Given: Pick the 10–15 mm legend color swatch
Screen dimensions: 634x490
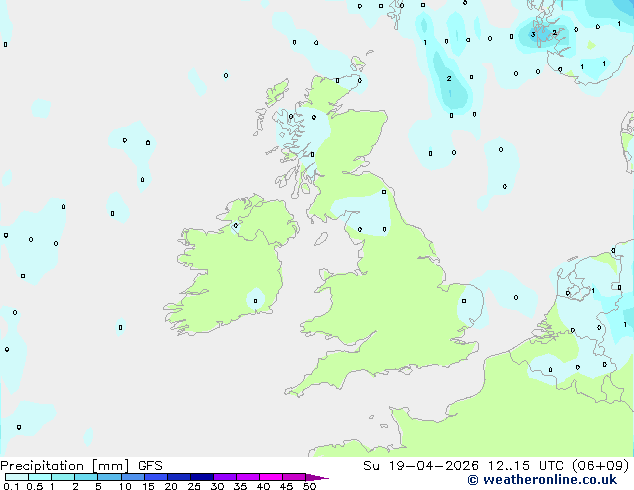Looking at the screenshot, I should coord(133,477).
